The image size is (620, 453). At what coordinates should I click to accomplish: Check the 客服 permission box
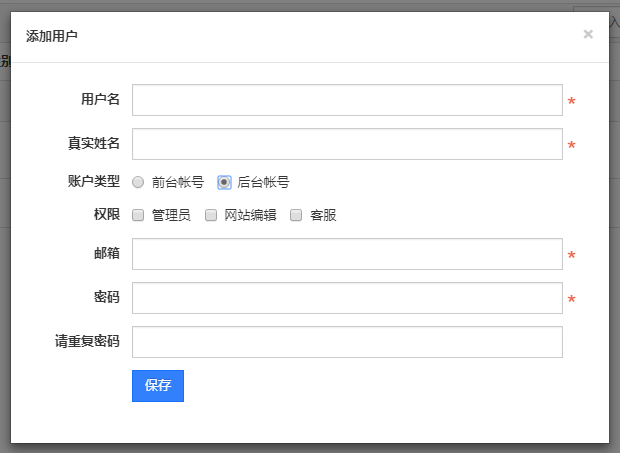[296, 214]
